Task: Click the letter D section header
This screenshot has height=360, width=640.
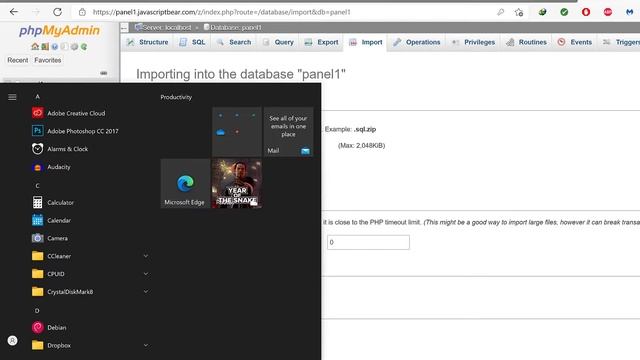Action: click(37, 311)
